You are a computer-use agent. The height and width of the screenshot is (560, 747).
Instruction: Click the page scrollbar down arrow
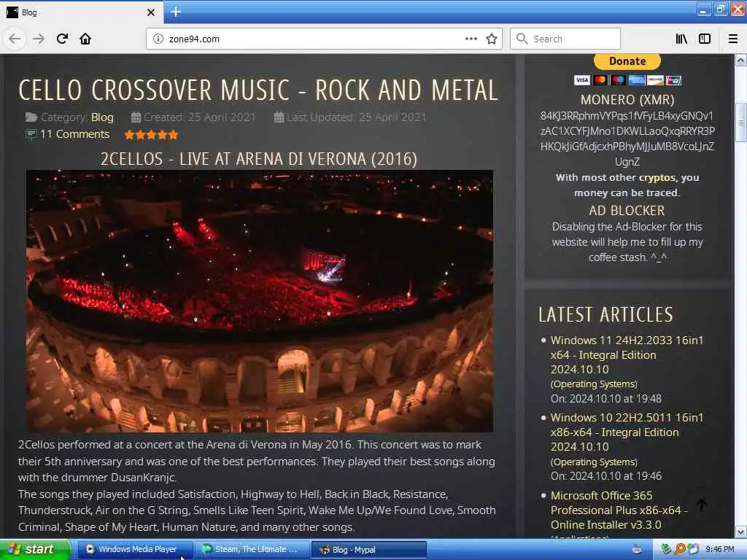tap(740, 532)
